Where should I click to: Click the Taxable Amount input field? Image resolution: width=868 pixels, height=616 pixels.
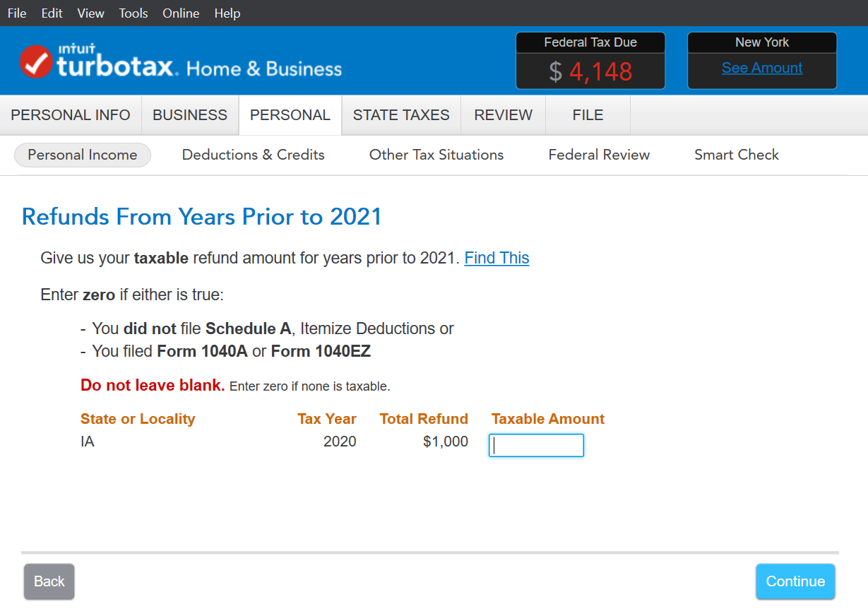tap(536, 446)
